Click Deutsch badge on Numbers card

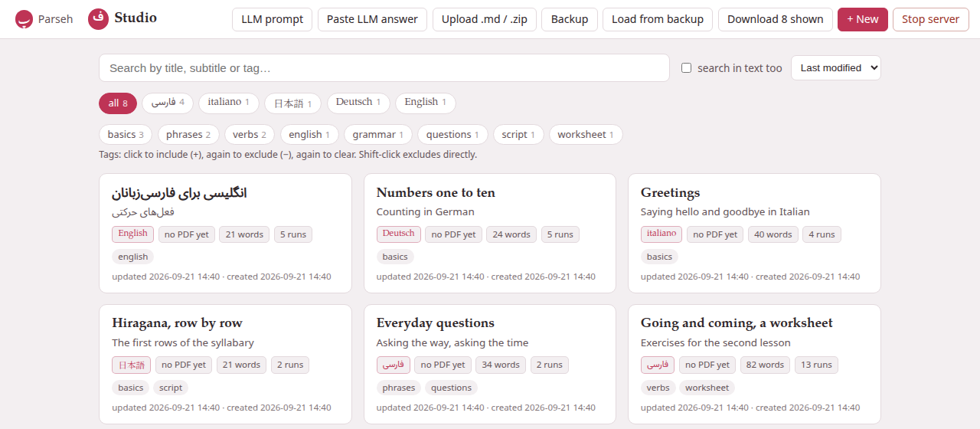click(398, 234)
